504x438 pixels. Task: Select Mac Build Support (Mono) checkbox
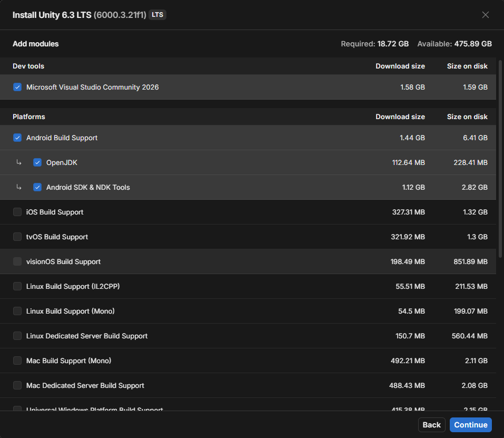click(x=17, y=361)
